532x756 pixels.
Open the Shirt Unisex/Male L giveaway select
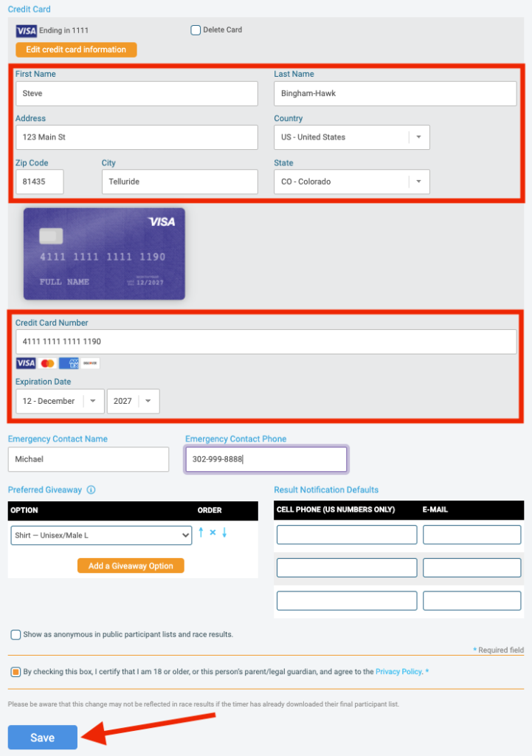102,535
